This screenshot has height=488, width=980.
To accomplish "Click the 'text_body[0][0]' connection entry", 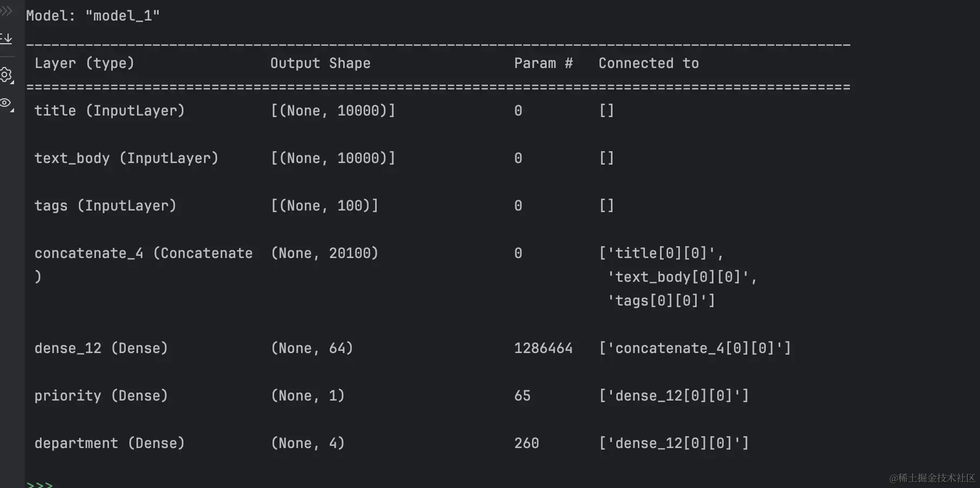I will coord(682,277).
